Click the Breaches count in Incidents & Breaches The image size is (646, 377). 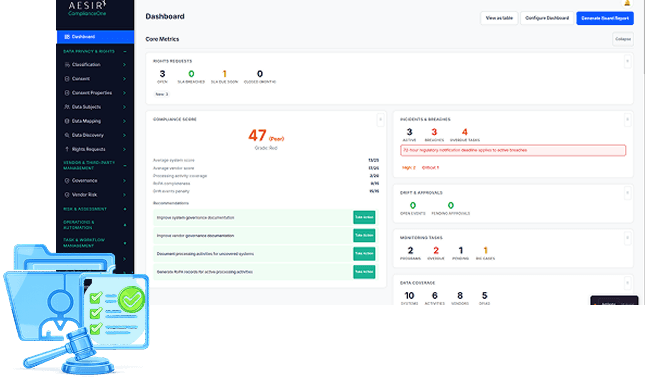(x=434, y=132)
